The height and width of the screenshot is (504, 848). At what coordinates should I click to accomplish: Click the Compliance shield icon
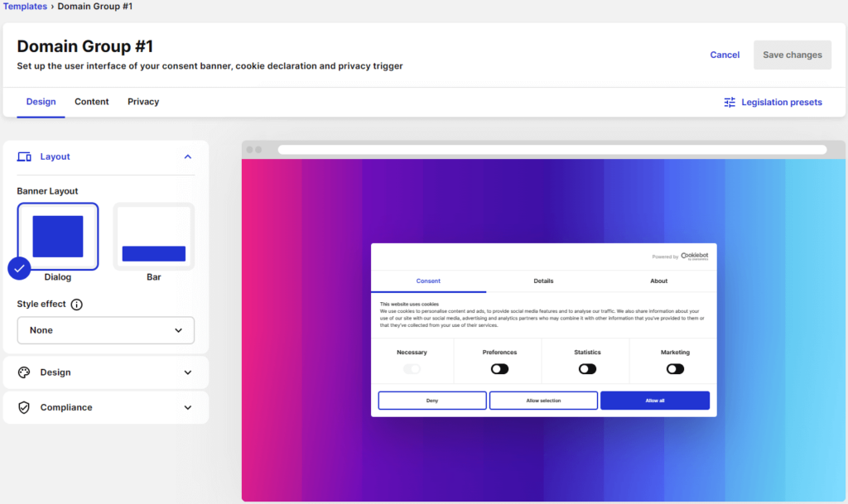(x=24, y=407)
